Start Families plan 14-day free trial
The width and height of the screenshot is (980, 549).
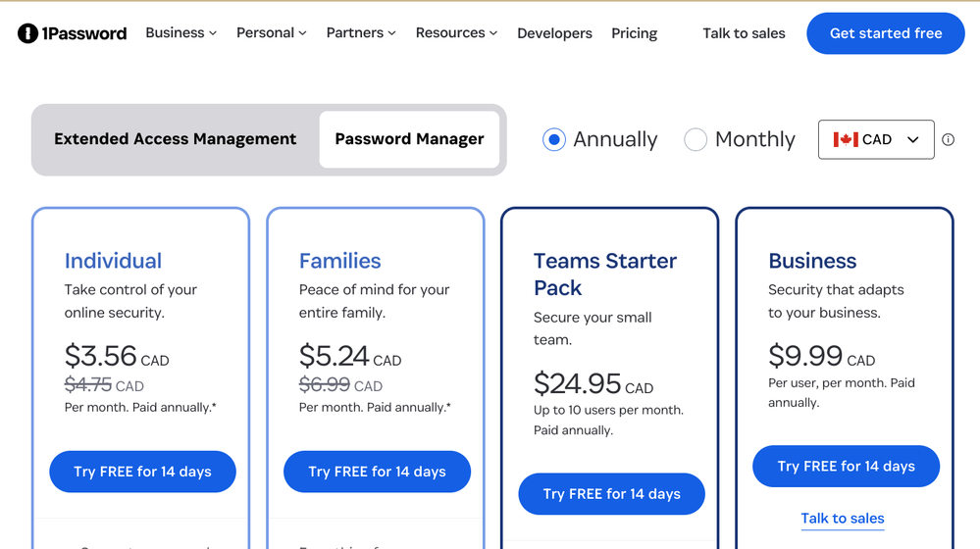point(377,472)
